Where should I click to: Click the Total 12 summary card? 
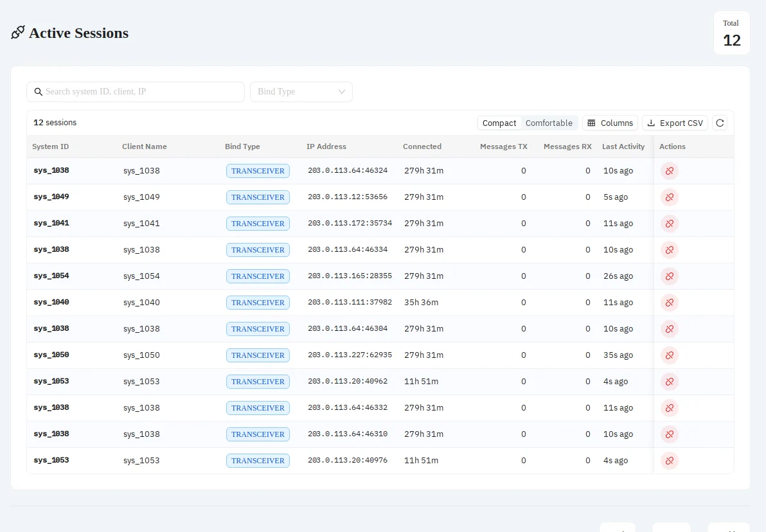pyautogui.click(x=731, y=33)
